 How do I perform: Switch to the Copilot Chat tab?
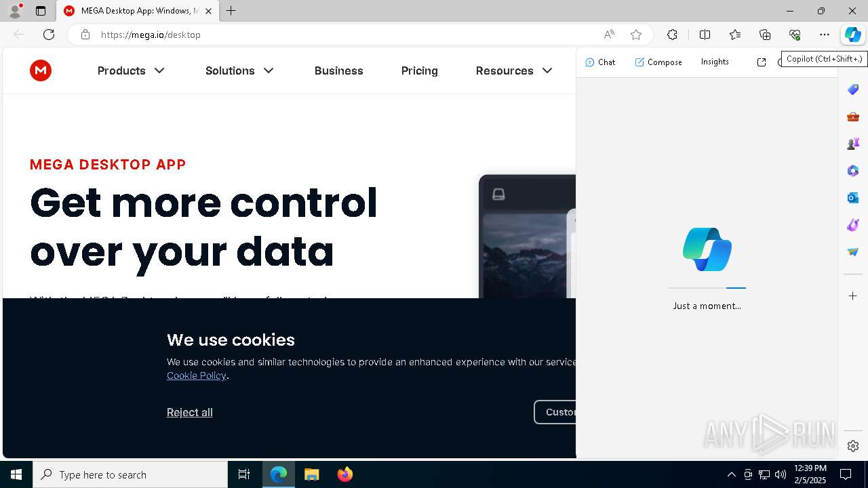coord(600,62)
